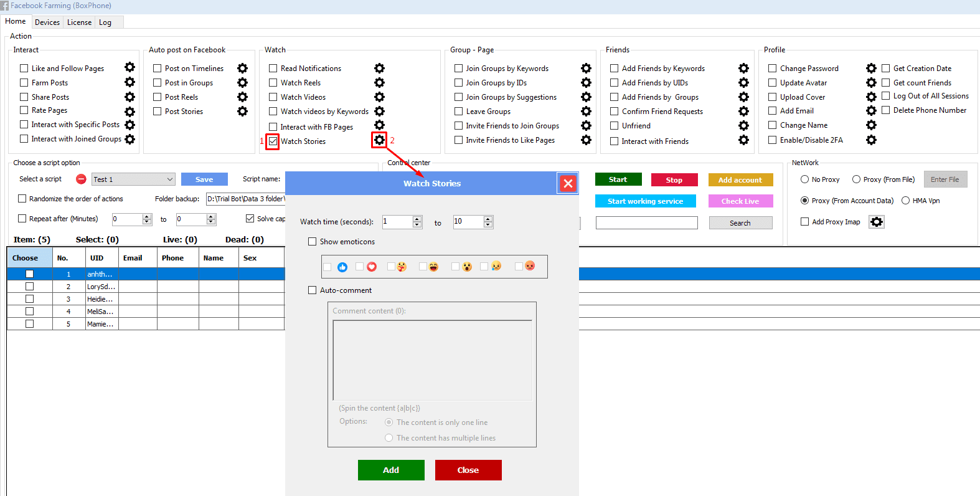Open settings gear for Like and Follow Pages
Image resolution: width=980 pixels, height=496 pixels.
130,67
